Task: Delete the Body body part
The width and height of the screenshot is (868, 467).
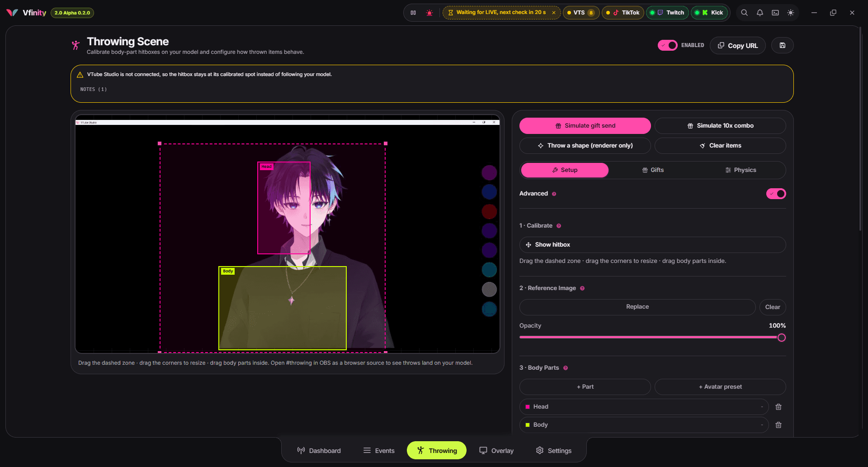Action: coord(778,425)
